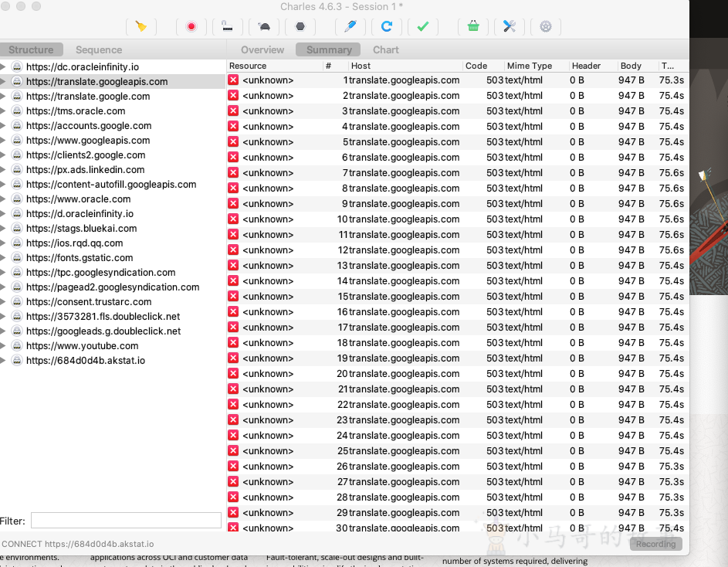Click red error icon of request 20

pos(233,373)
